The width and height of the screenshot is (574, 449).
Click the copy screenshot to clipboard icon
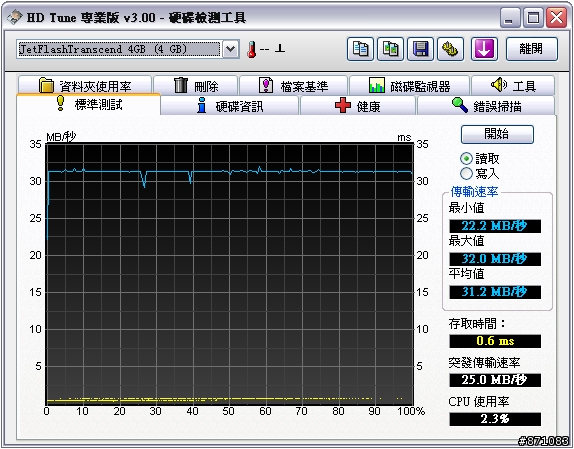(x=391, y=49)
